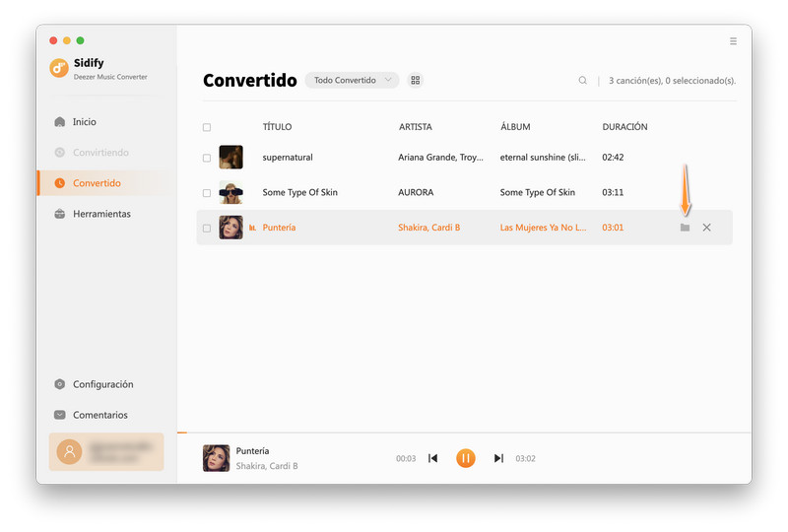
Task: Click the Sidify logo icon
Action: pos(59,68)
